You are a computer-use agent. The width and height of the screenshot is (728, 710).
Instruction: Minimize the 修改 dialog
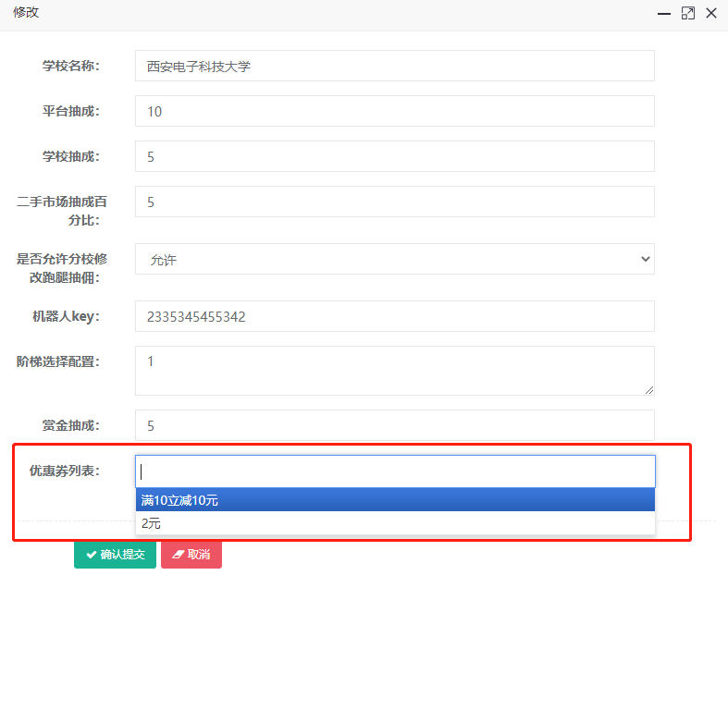pyautogui.click(x=664, y=14)
